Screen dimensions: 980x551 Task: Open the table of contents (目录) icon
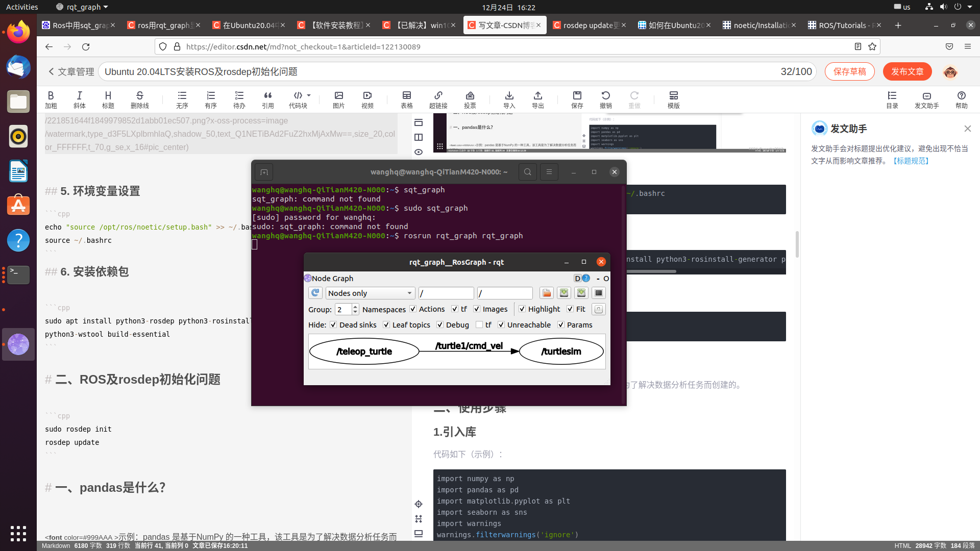[892, 99]
